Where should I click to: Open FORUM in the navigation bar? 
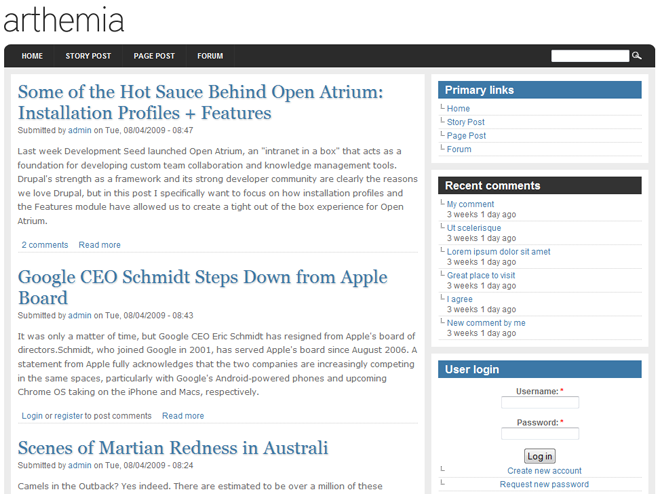point(210,56)
